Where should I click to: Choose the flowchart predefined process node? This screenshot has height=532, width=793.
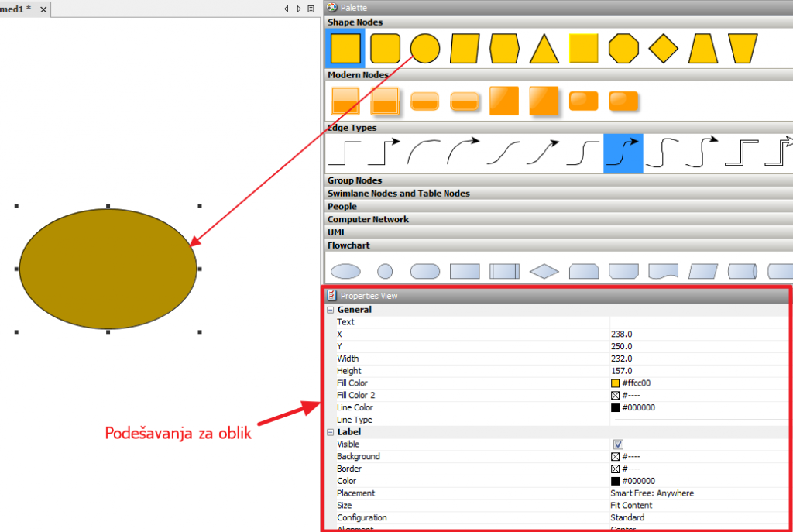point(504,272)
